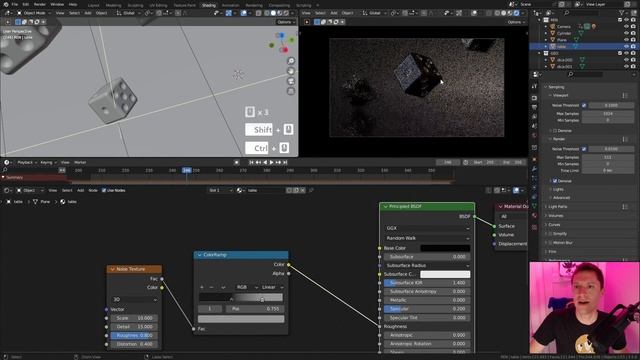Open Principled BSDF GGX distribution dropdown
Image resolution: width=640 pixels, height=360 pixels.
click(427, 228)
